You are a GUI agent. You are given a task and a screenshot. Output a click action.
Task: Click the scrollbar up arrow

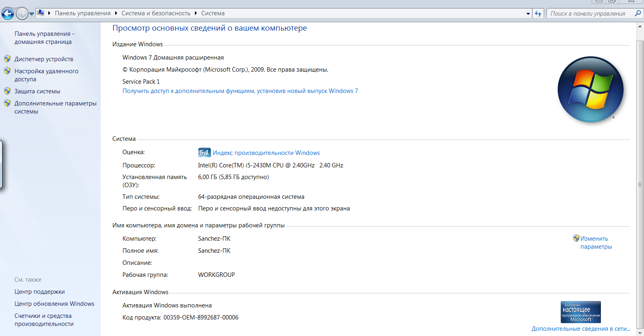click(x=640, y=27)
